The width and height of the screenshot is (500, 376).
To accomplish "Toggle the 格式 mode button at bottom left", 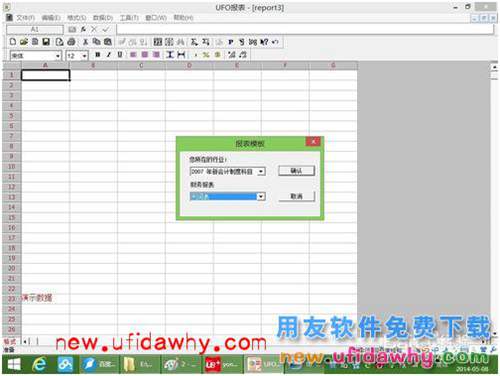I will pyautogui.click(x=9, y=342).
